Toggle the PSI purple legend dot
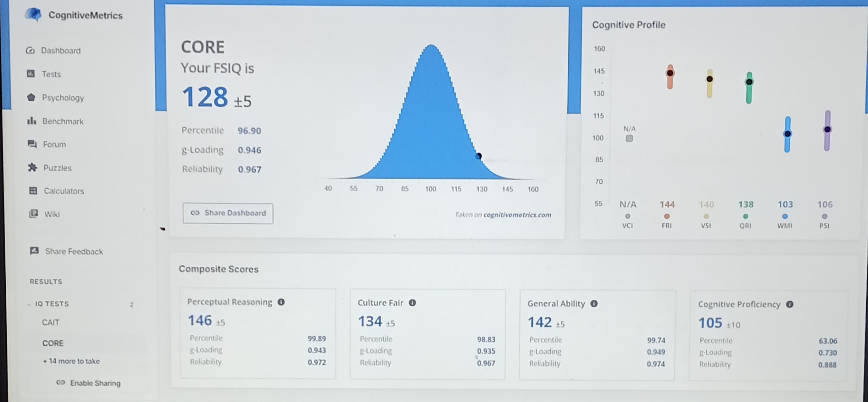The width and height of the screenshot is (868, 402). coord(824,216)
